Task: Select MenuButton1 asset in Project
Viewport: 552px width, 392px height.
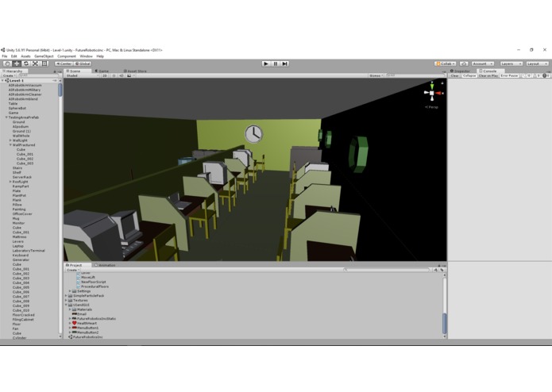Action: 86,328
